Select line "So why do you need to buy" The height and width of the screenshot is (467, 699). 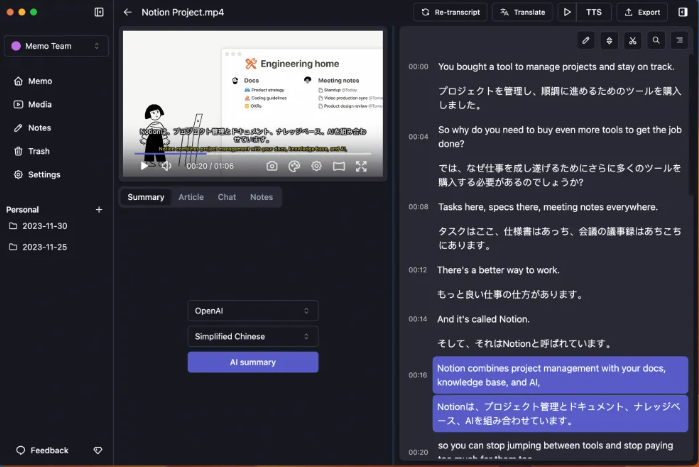click(x=559, y=137)
